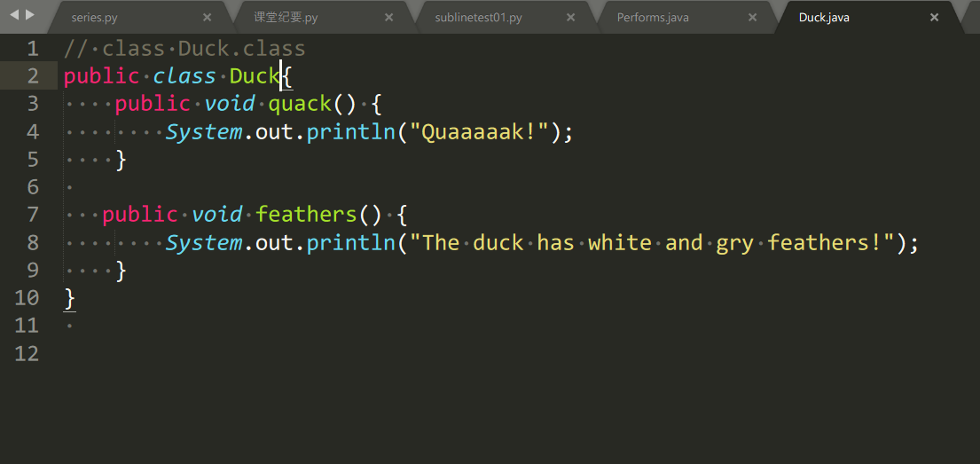Place cursor at closing brace on line 10
Screen dimensions: 980x464
click(x=69, y=298)
